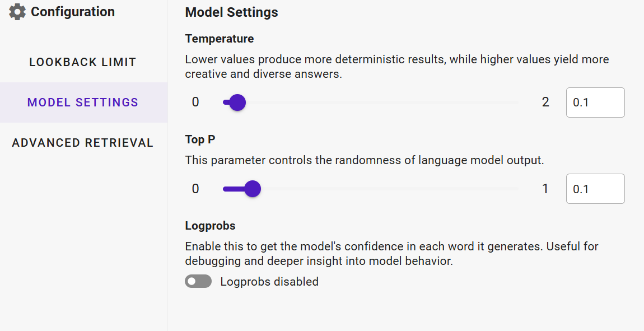This screenshot has width=644, height=331.
Task: Click the Configuration sidebar title
Action: point(73,12)
